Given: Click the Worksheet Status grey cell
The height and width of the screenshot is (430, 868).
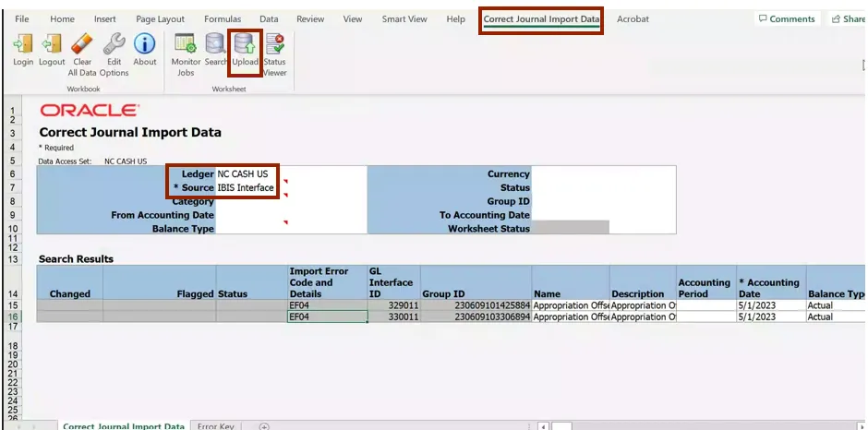Looking at the screenshot, I should pos(570,227).
